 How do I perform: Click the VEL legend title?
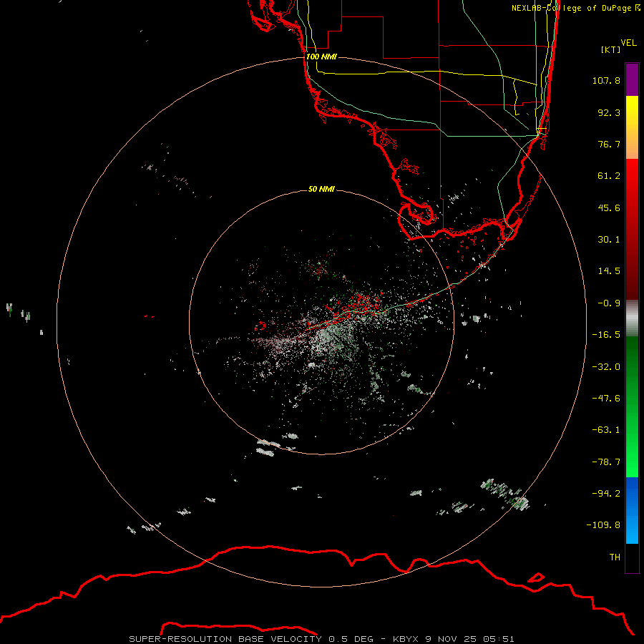pyautogui.click(x=628, y=43)
